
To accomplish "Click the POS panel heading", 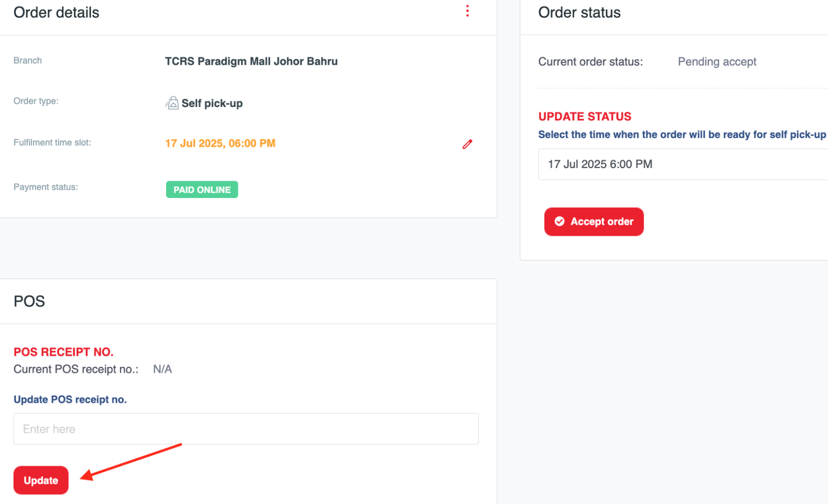I will pos(29,301).
